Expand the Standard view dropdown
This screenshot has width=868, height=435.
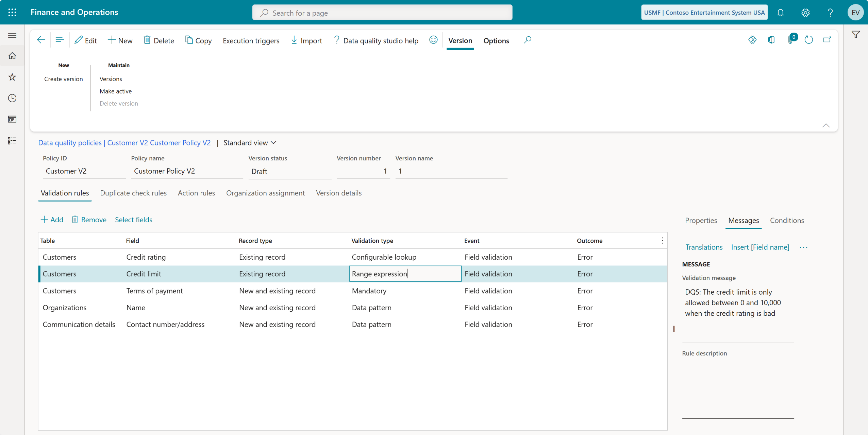pos(250,143)
